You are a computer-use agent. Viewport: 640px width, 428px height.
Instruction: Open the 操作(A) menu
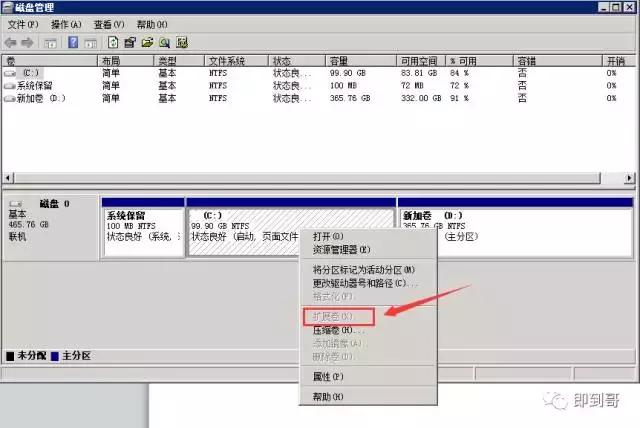click(x=66, y=25)
